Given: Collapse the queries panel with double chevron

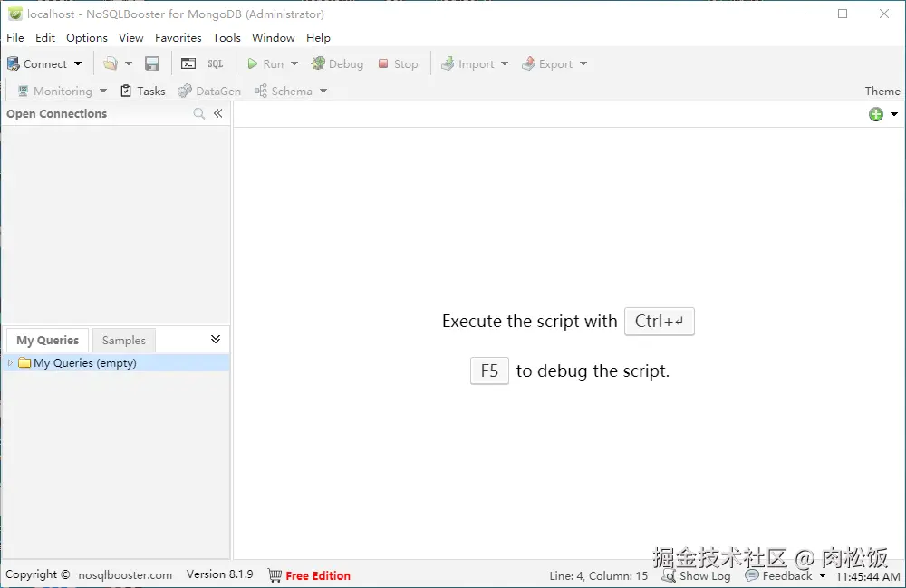Looking at the screenshot, I should click(x=216, y=339).
